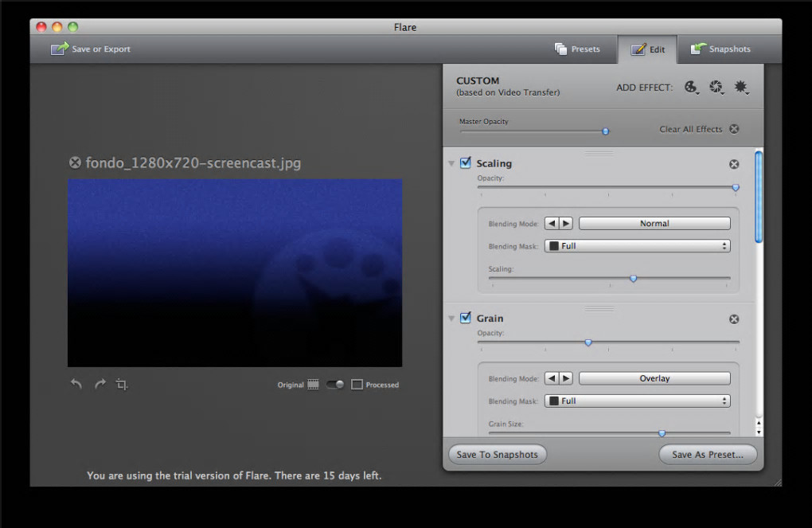Click the Clear All Effects X icon
The image size is (812, 528).
coord(734,129)
